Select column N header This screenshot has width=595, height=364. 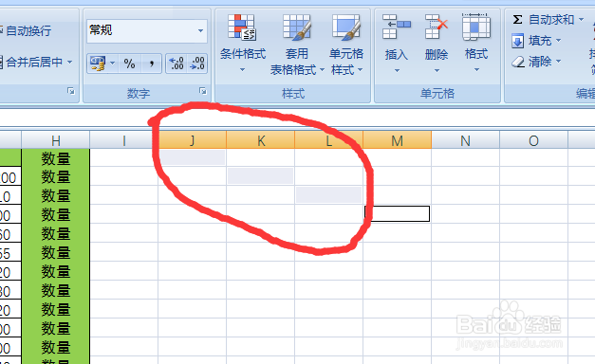coord(466,140)
